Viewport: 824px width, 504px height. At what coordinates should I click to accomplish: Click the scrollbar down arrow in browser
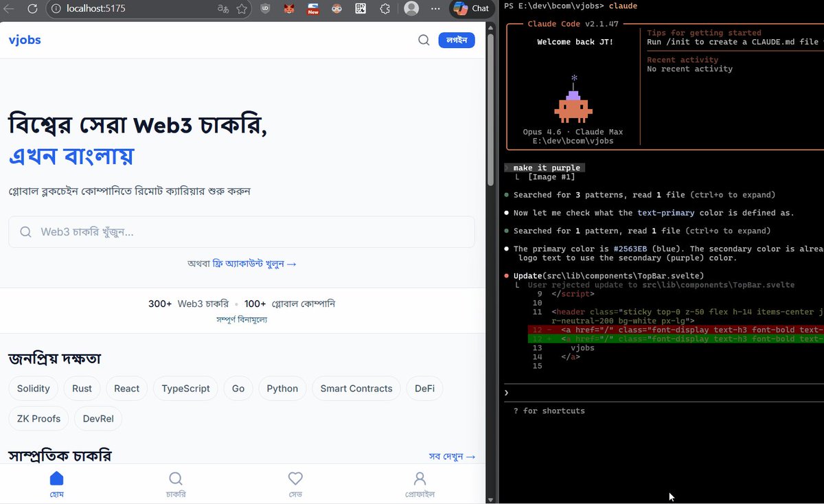pyautogui.click(x=490, y=499)
